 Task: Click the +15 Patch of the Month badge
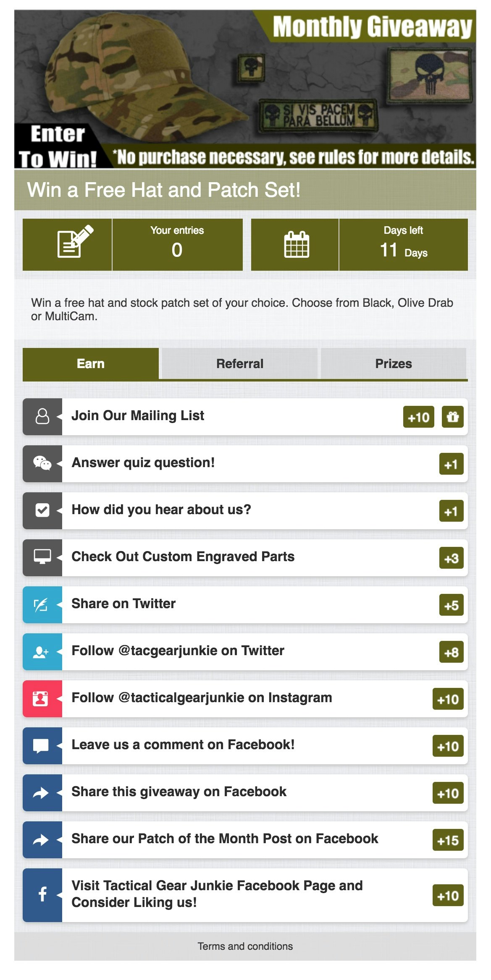click(448, 840)
